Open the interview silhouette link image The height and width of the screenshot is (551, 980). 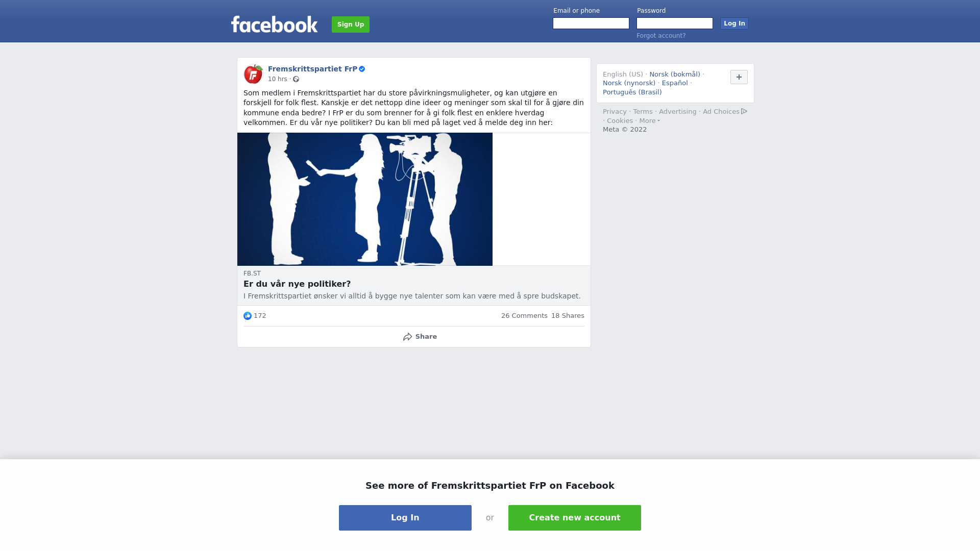pos(365,199)
